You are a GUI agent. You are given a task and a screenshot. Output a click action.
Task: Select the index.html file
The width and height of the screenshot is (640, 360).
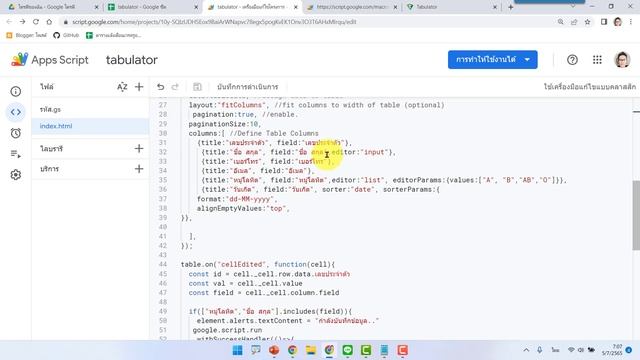[90, 126]
